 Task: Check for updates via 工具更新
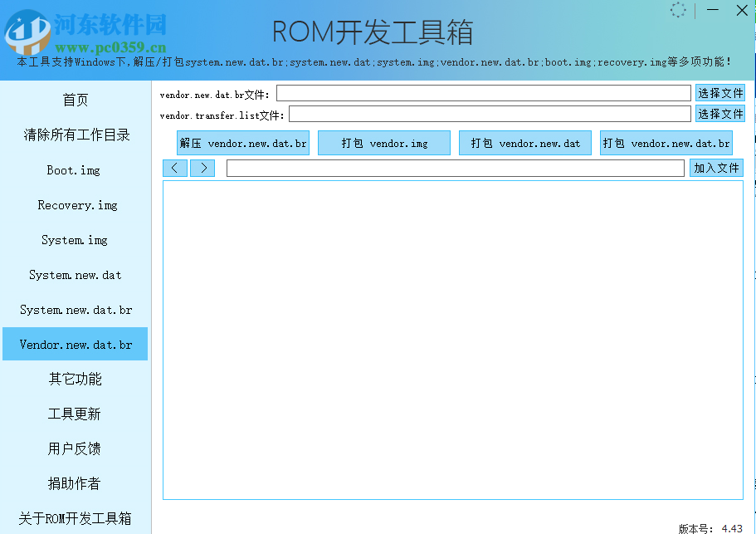tap(75, 414)
